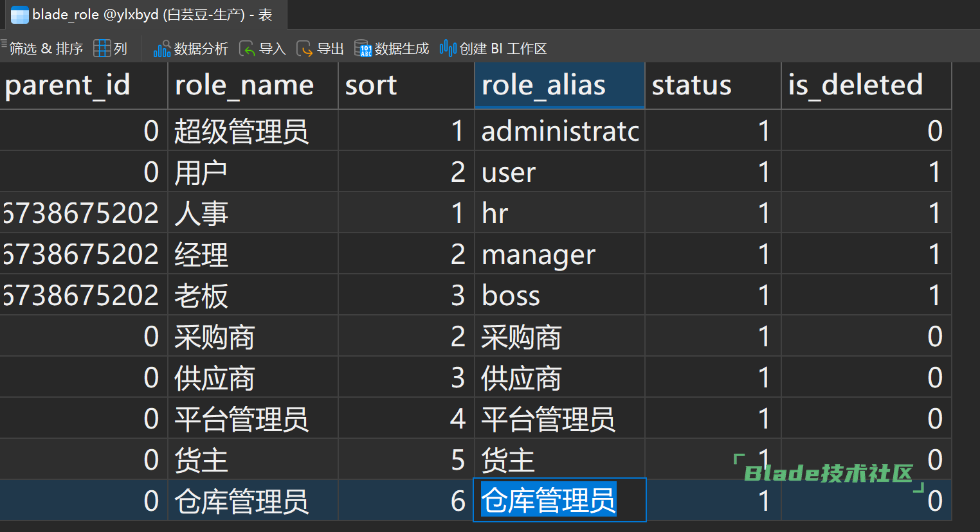Sort by the role_alias column header

559,85
